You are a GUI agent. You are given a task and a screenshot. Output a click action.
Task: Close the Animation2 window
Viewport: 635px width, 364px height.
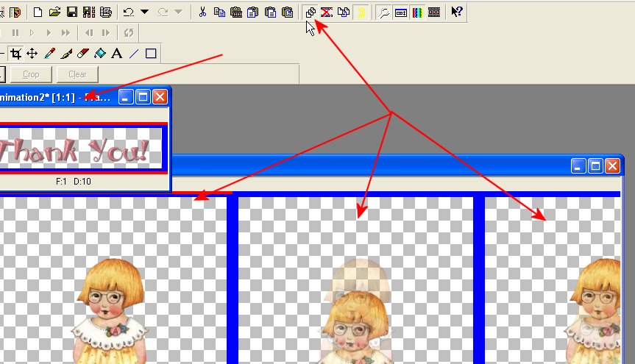[160, 97]
